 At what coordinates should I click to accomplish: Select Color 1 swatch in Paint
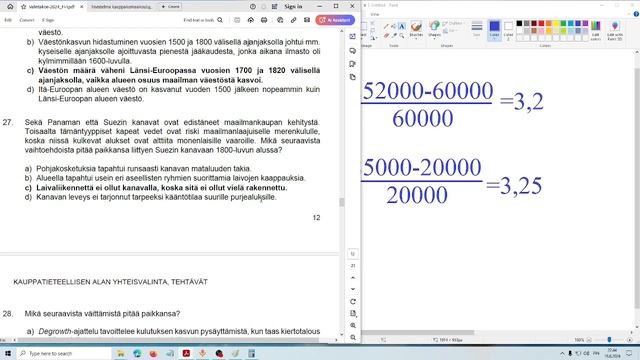pos(494,29)
